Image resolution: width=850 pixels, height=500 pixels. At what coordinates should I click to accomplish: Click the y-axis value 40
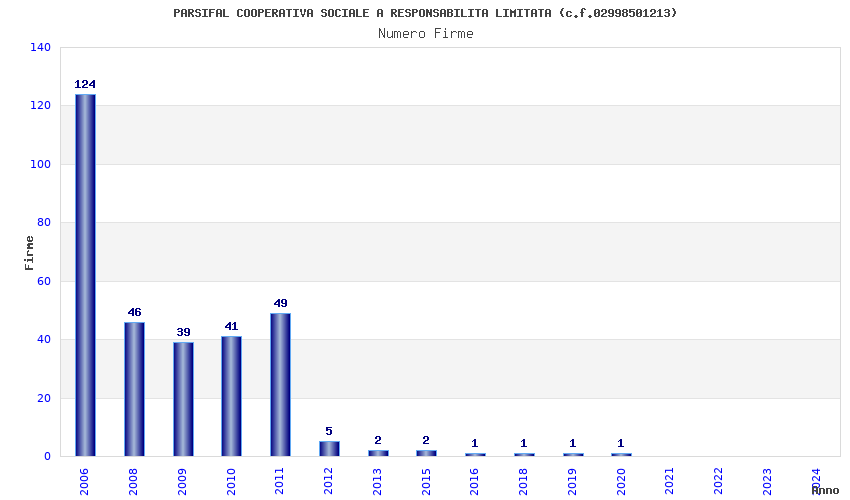coord(44,339)
